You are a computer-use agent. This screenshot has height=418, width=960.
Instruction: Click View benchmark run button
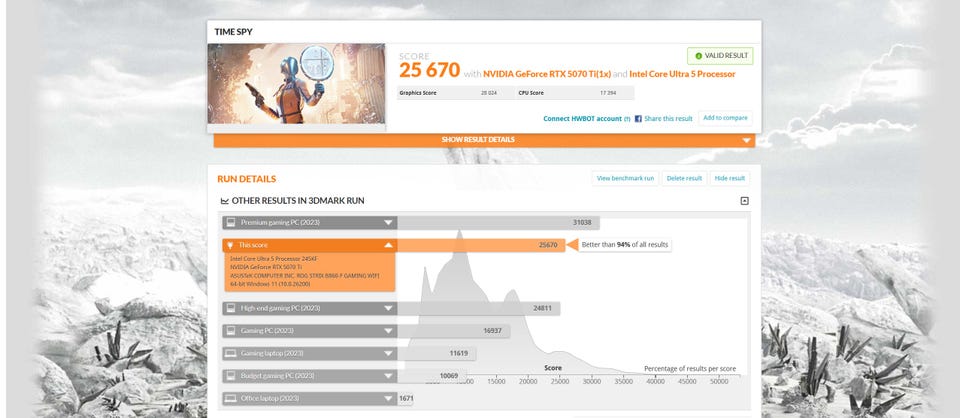625,179
